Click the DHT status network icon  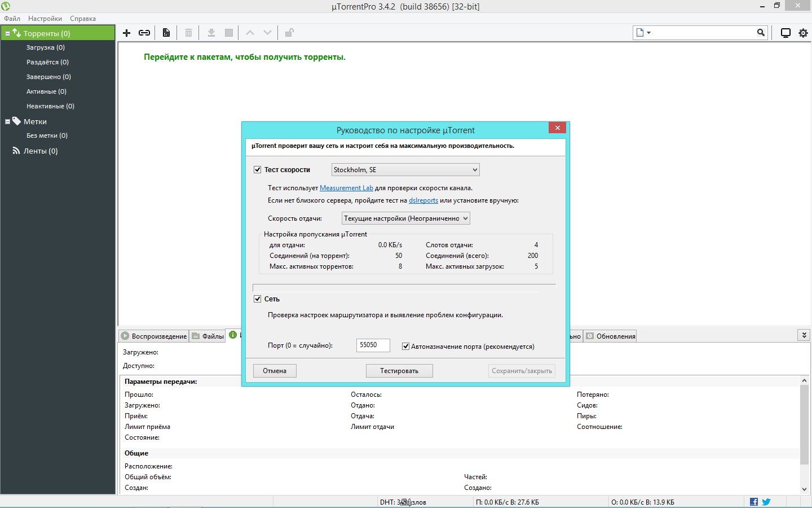tap(405, 502)
